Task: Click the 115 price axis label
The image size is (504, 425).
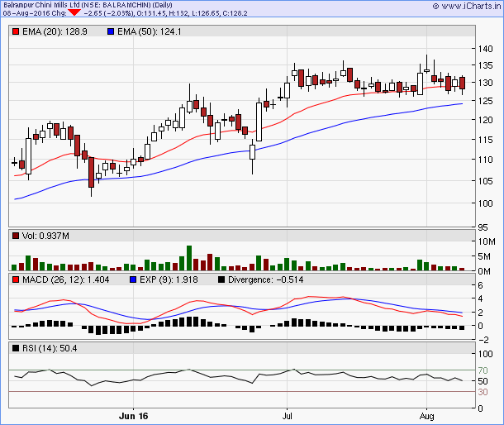Action: pos(485,140)
